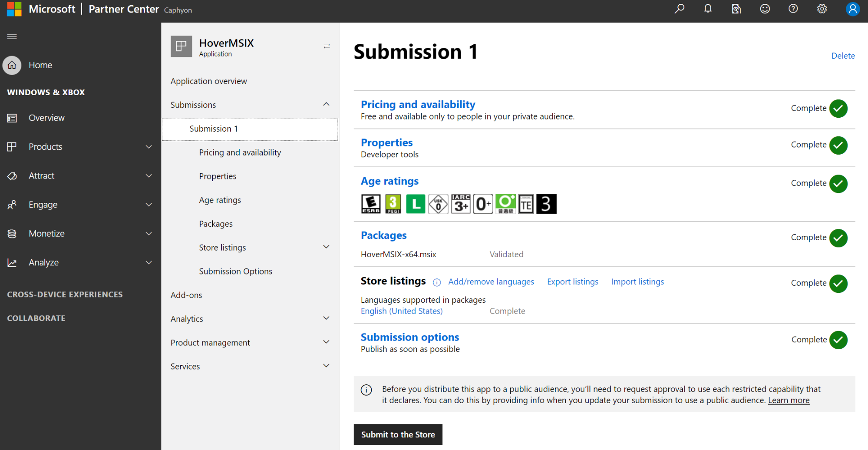
Task: Click the Learn more link
Action: pos(789,400)
